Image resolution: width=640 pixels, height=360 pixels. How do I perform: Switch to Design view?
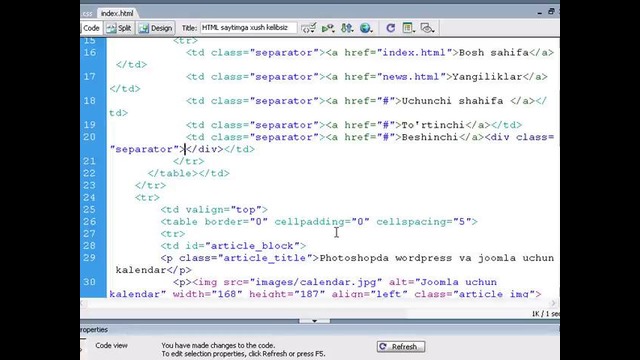[x=156, y=28]
